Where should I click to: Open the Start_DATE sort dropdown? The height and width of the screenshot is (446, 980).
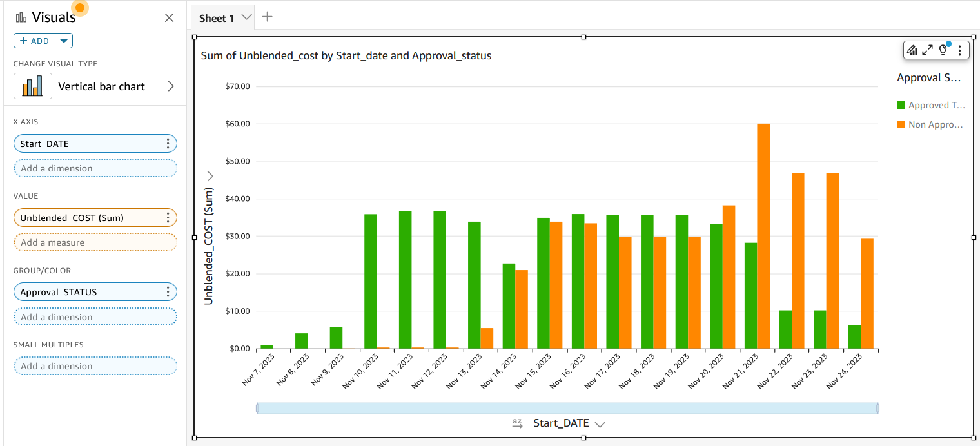tap(601, 423)
